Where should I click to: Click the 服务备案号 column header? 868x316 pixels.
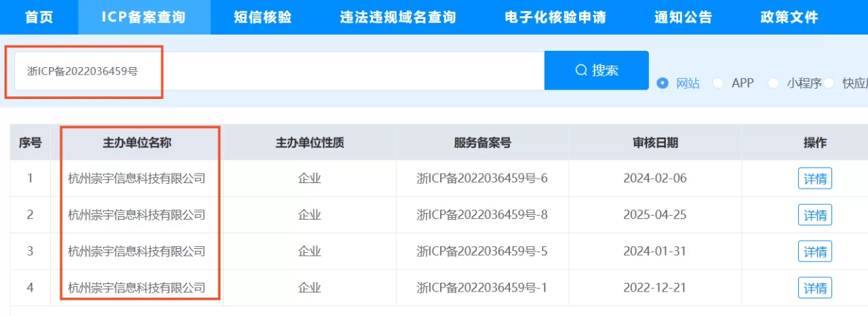(x=482, y=142)
